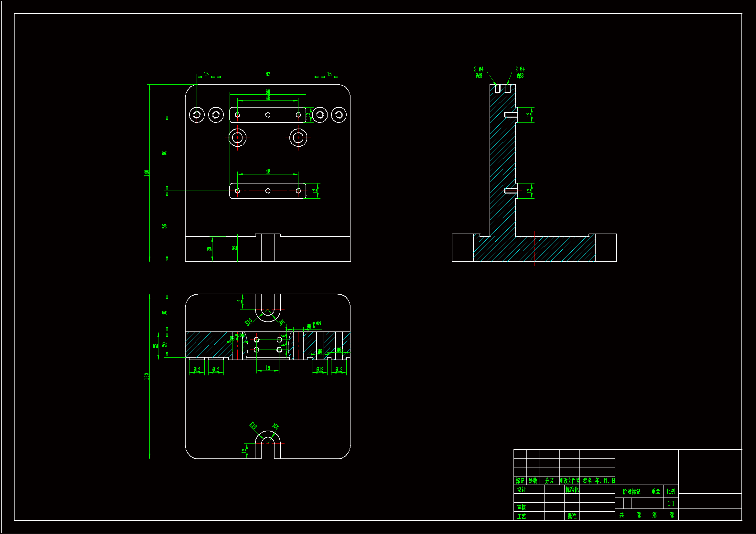Screen dimensions: 756x534
Task: Select the 阶段标记 header cell
Action: [631, 492]
